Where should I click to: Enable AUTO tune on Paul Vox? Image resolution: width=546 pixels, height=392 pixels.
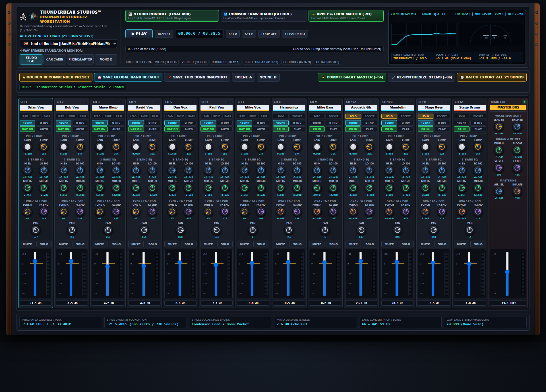click(x=225, y=129)
